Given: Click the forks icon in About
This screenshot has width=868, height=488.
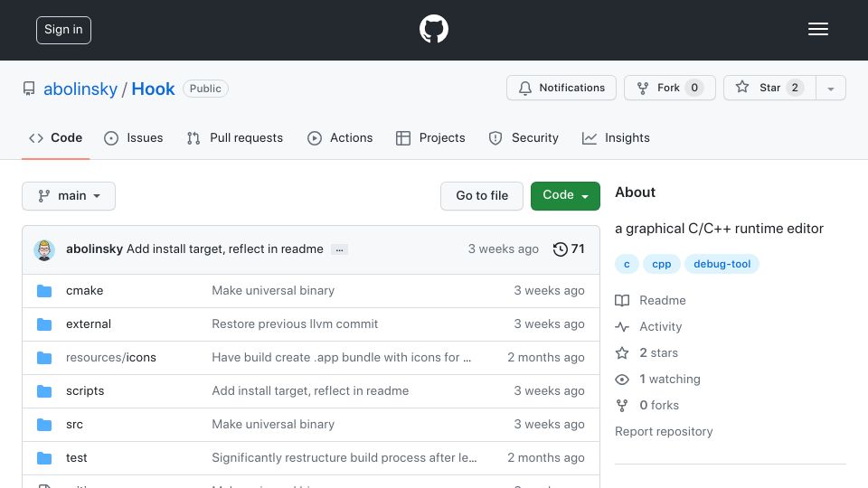Looking at the screenshot, I should pos(622,406).
